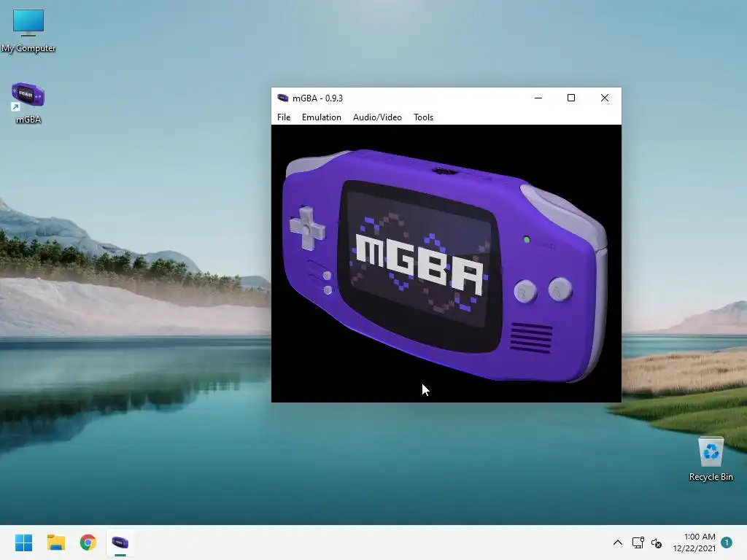Screen dimensions: 747x560
Task: Maximize the mGBA window
Action: coord(571,98)
